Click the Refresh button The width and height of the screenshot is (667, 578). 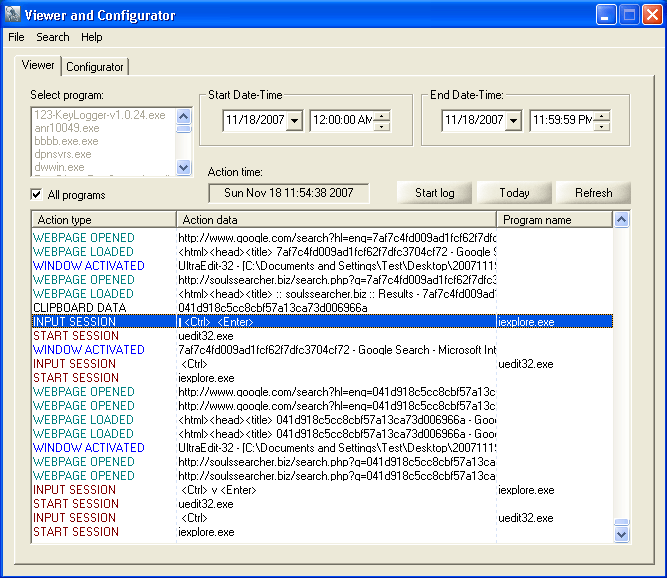[593, 193]
